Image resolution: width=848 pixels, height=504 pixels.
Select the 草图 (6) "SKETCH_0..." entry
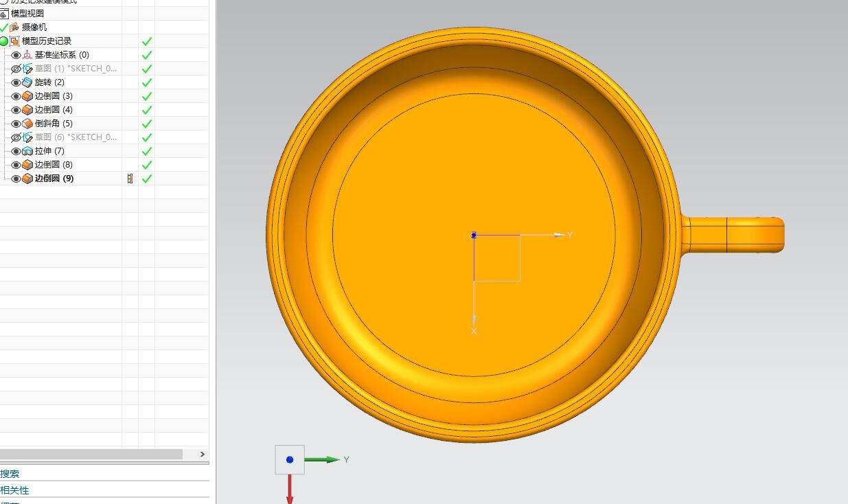point(76,137)
